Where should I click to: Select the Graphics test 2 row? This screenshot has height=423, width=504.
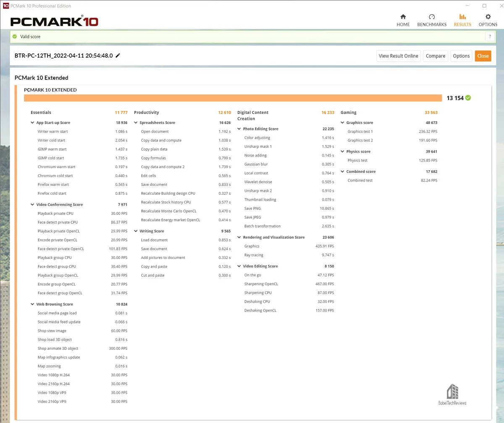(392, 140)
